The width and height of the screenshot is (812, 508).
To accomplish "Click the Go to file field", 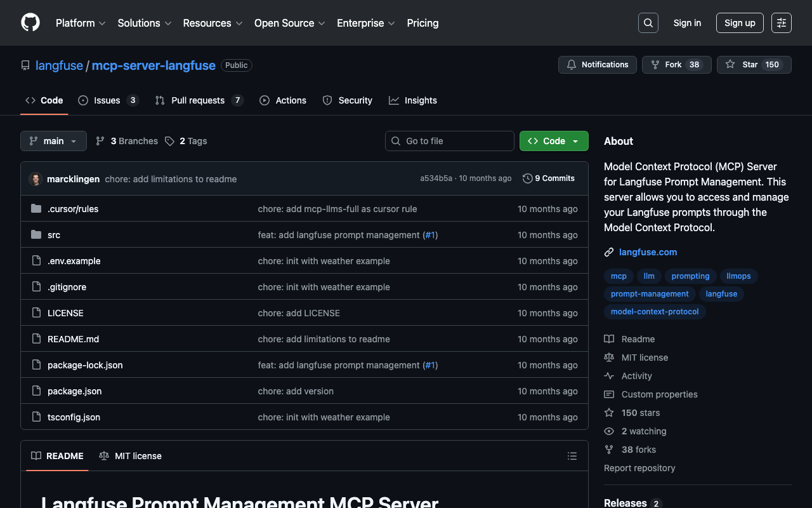I will tap(449, 141).
